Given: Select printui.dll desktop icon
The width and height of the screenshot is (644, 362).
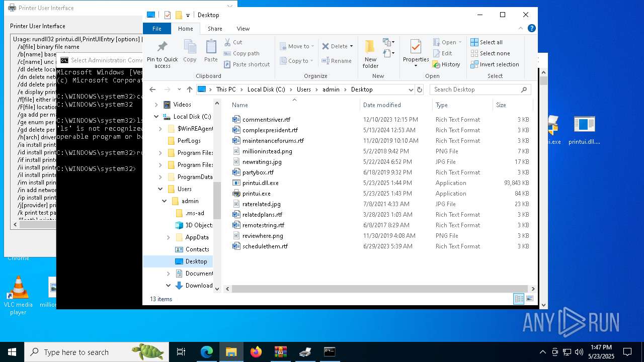Looking at the screenshot, I should [584, 130].
